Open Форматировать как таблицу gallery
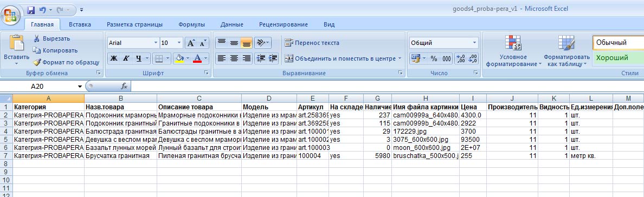The width and height of the screenshot is (644, 197). pos(566,51)
